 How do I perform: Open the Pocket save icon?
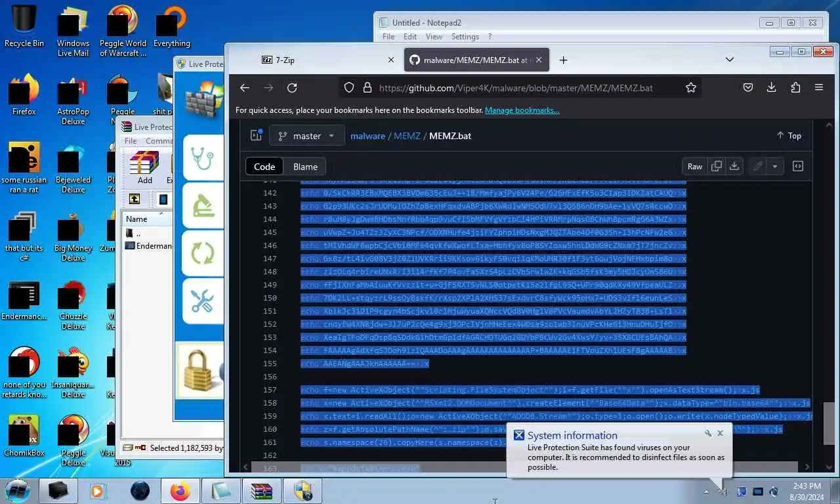point(747,87)
